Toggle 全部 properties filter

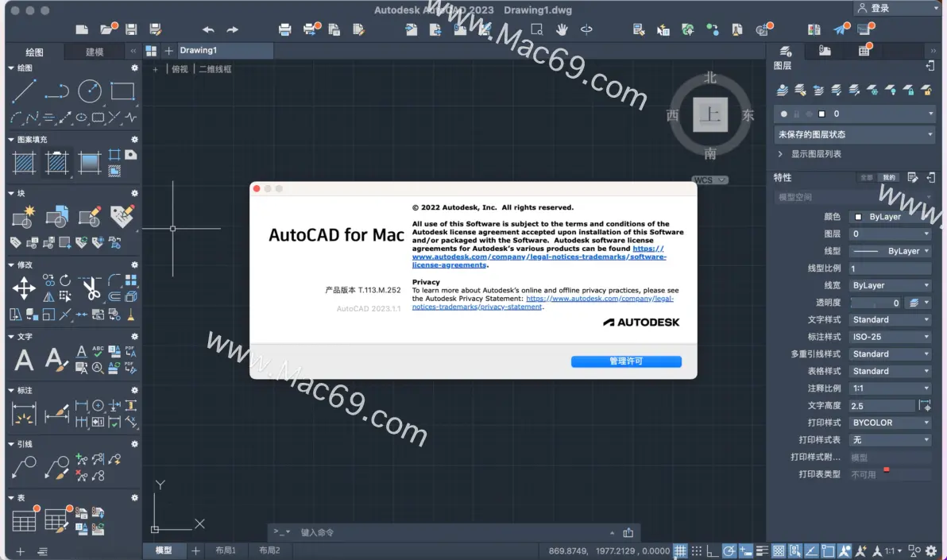coord(867,178)
